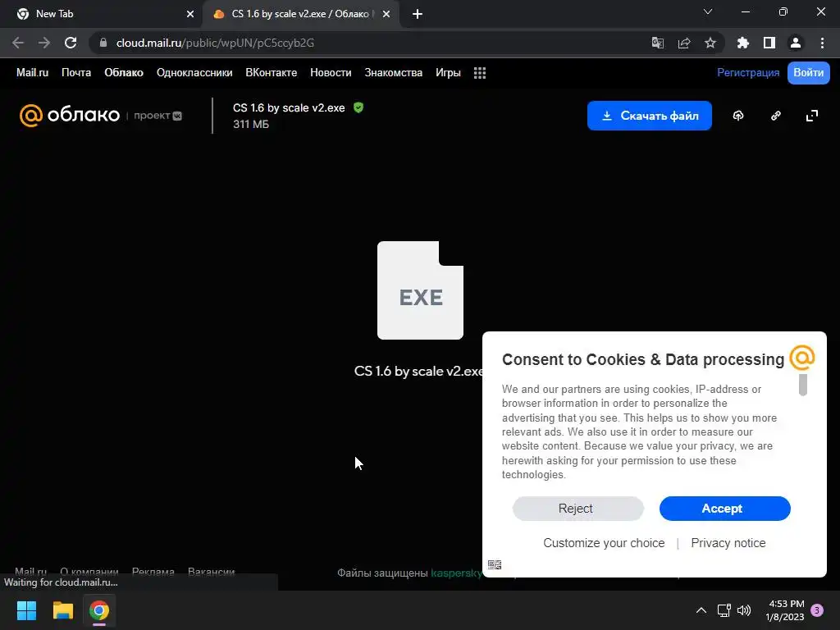840x630 pixels.
Task: Click the network tray icon
Action: coord(724,610)
